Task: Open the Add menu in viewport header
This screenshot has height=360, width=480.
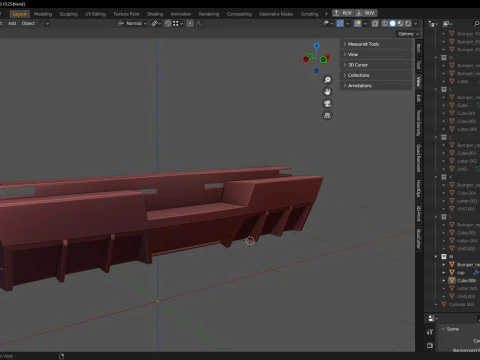Action: 12,23
